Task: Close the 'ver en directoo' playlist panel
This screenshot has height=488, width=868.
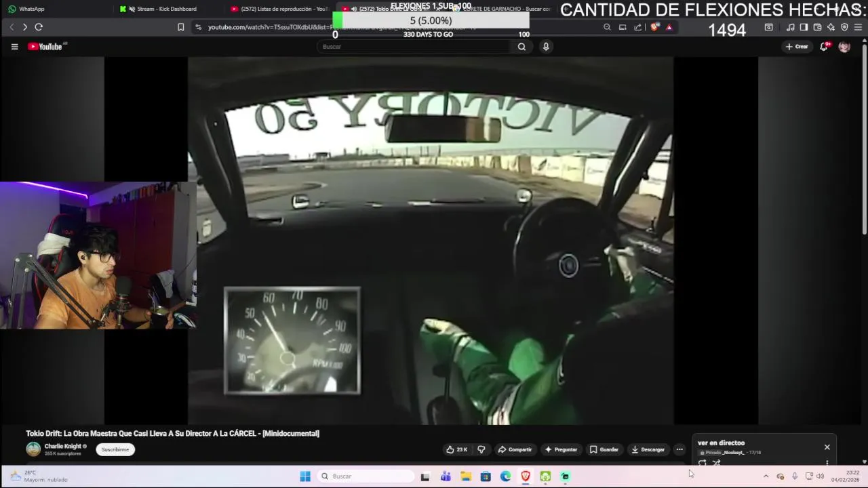Action: pos(827,447)
